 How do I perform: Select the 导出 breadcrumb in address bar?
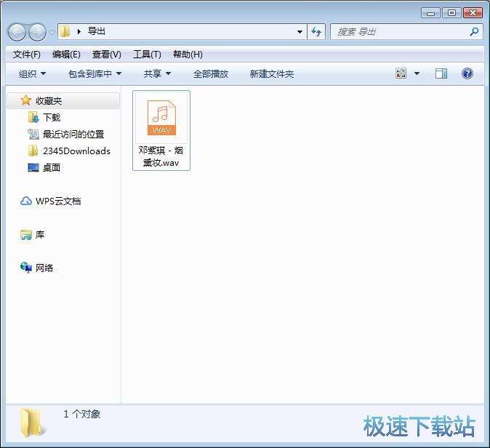(97, 31)
